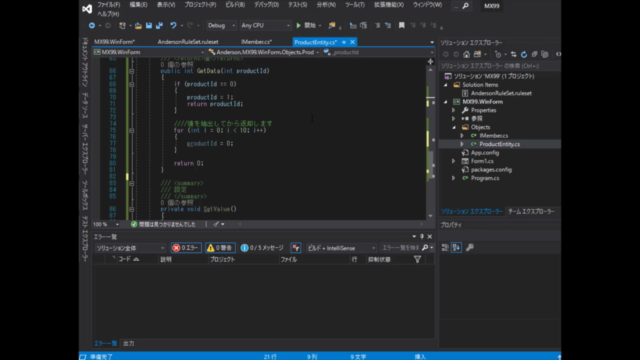Toggle the bookmark icon in the toolbar
Image resolution: width=640 pixels, height=360 pixels.
(x=401, y=25)
